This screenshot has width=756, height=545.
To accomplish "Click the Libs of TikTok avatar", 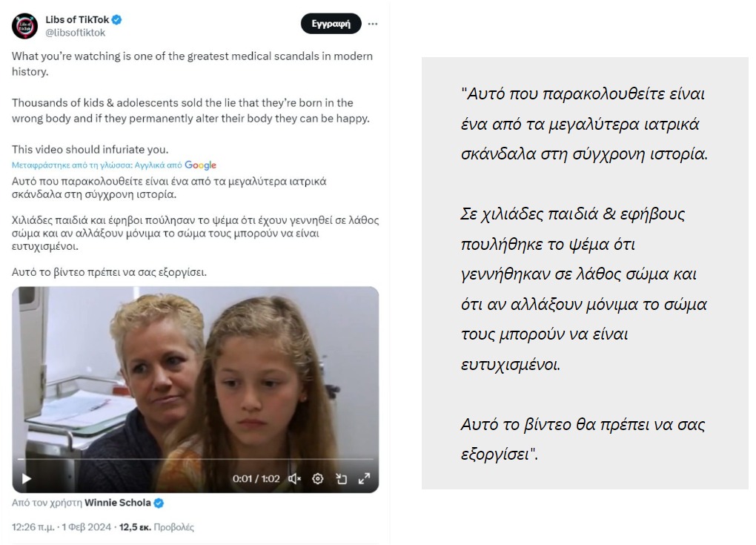I will coord(24,26).
